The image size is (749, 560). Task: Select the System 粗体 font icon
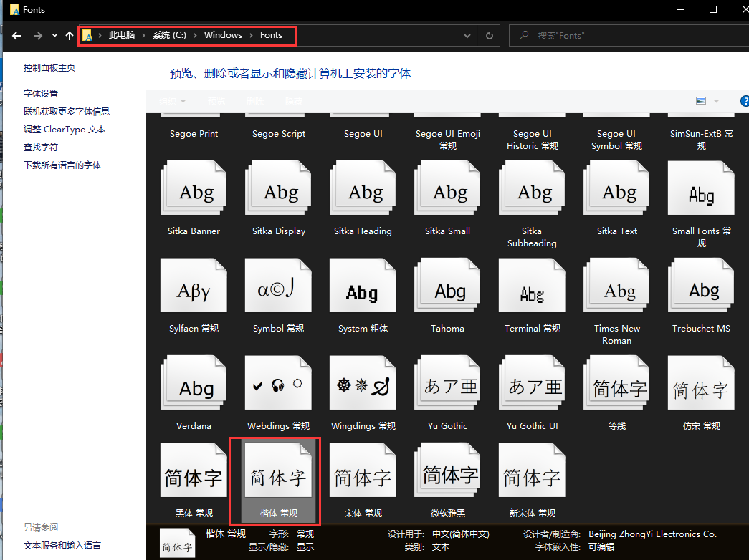tap(363, 286)
